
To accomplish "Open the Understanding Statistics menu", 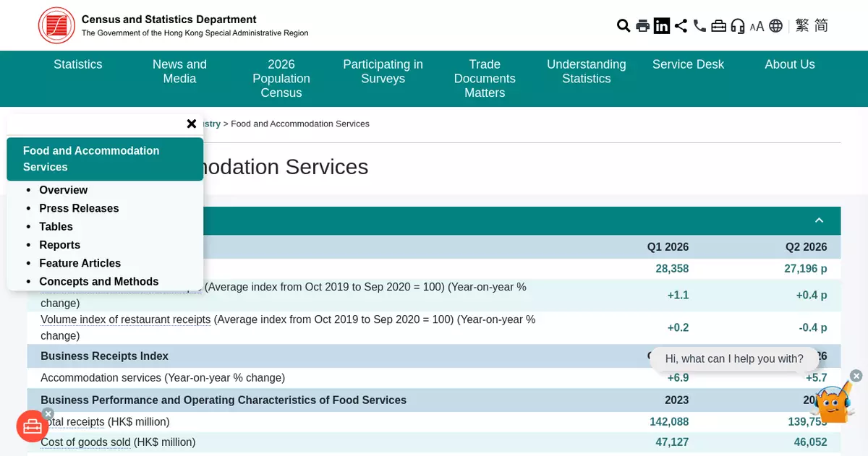I will [587, 72].
